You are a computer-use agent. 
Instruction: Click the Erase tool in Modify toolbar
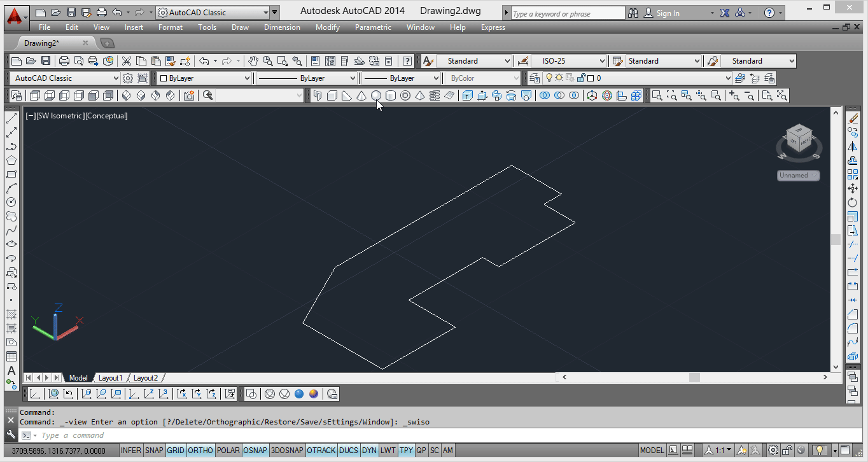[x=853, y=118]
